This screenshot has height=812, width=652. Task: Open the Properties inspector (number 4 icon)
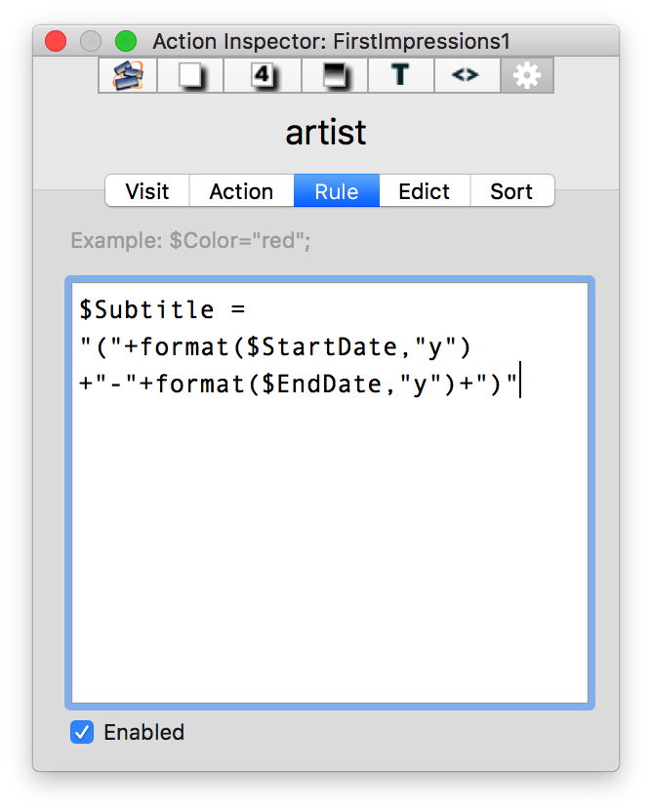click(x=263, y=75)
